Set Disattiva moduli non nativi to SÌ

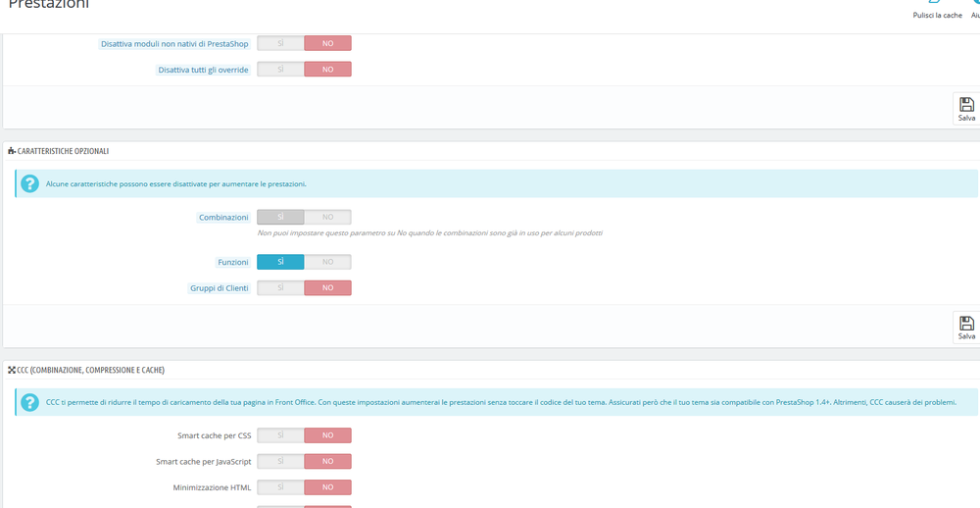pos(280,43)
